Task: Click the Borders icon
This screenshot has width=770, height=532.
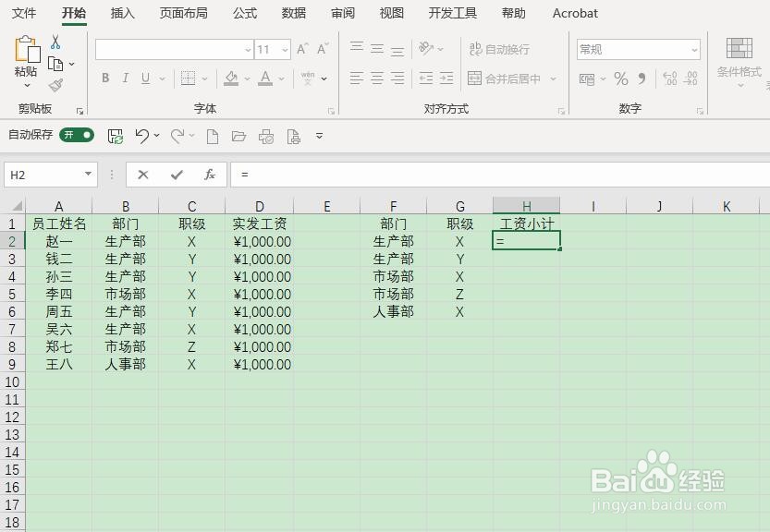Action: click(x=188, y=78)
